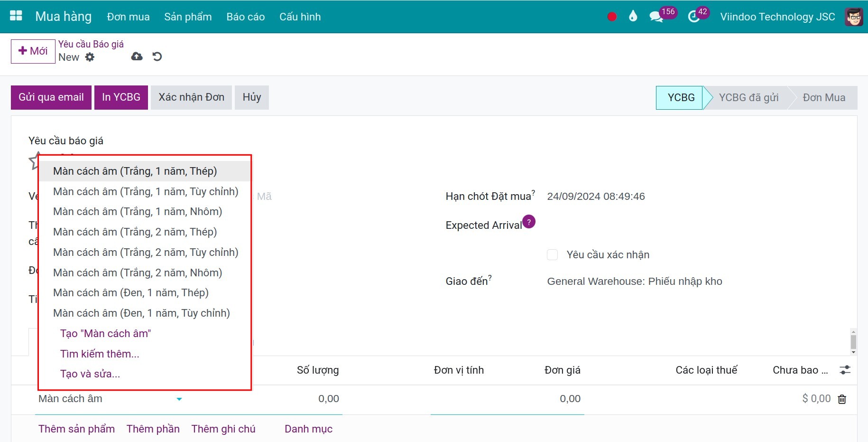Click the cloud upload save icon

137,56
